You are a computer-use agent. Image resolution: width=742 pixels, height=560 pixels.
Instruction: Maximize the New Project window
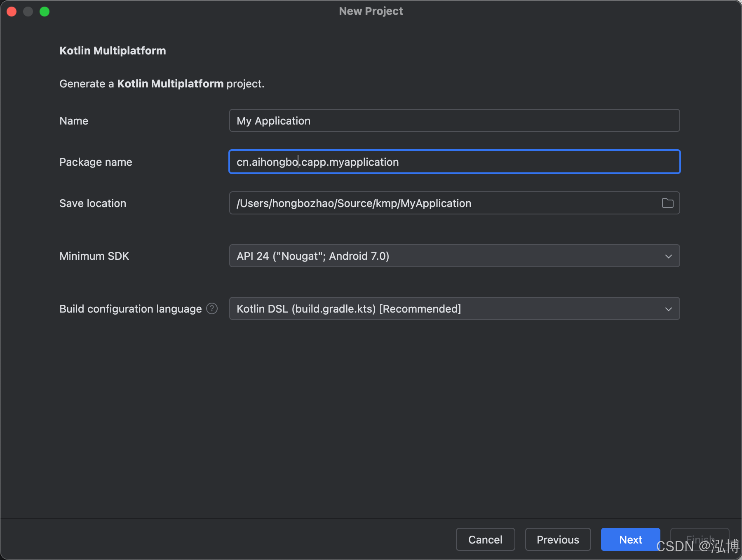(x=45, y=12)
